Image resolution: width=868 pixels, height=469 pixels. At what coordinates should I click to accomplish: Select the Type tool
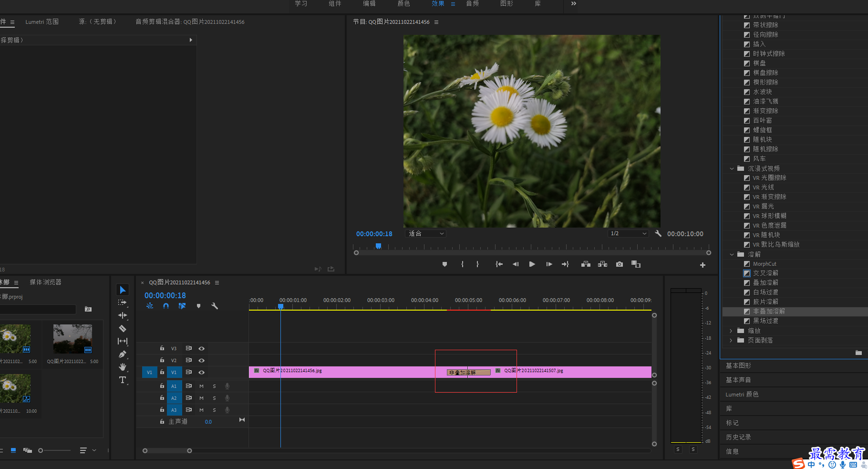123,380
